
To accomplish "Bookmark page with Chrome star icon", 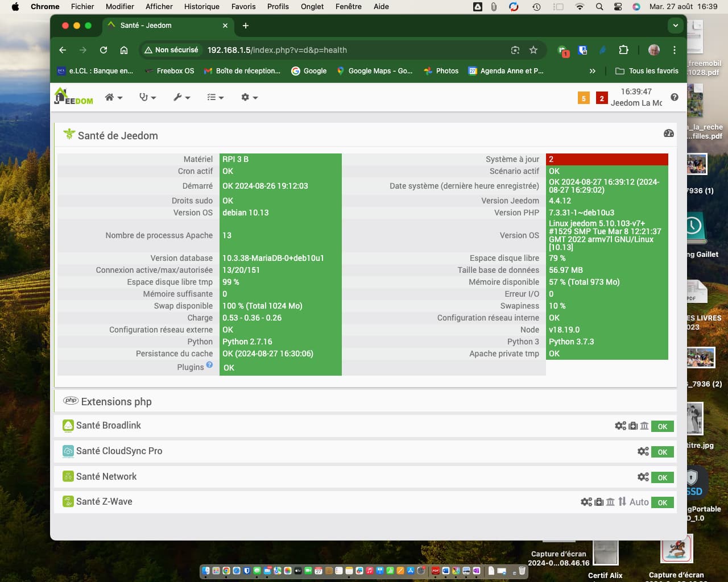I will click(x=533, y=50).
